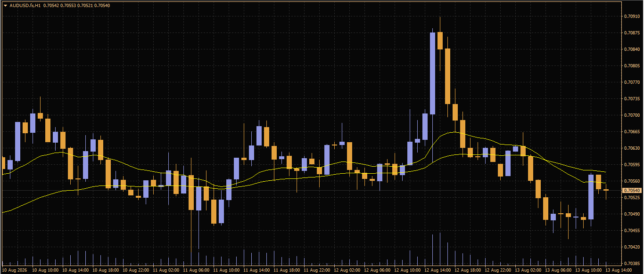Click the 11 Aug 22:00 time label
This screenshot has width=644, height=274.
[317, 271]
